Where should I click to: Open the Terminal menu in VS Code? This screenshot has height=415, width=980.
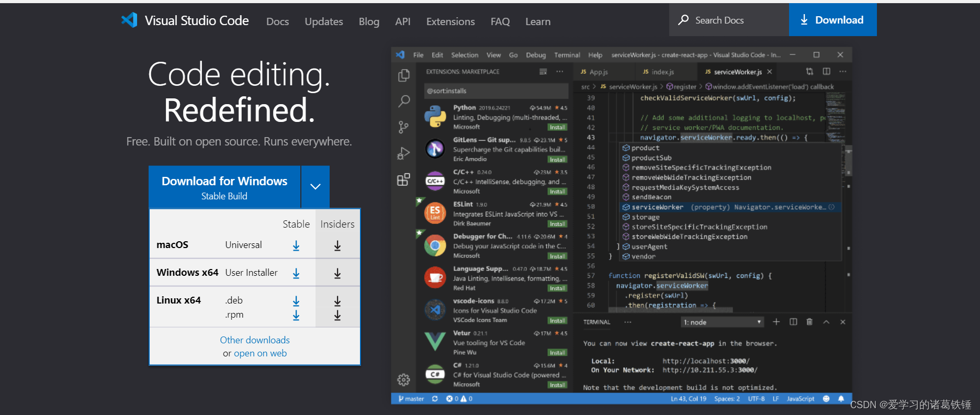[567, 55]
